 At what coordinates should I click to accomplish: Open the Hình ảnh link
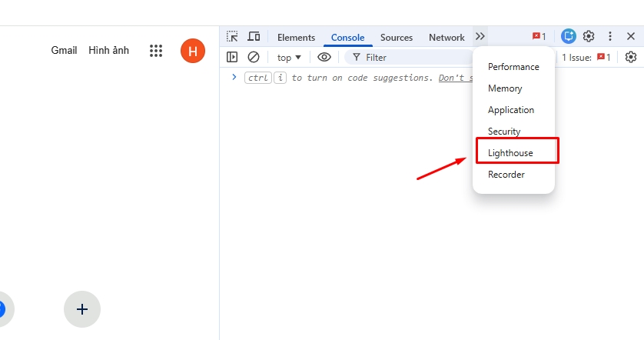[x=109, y=50]
